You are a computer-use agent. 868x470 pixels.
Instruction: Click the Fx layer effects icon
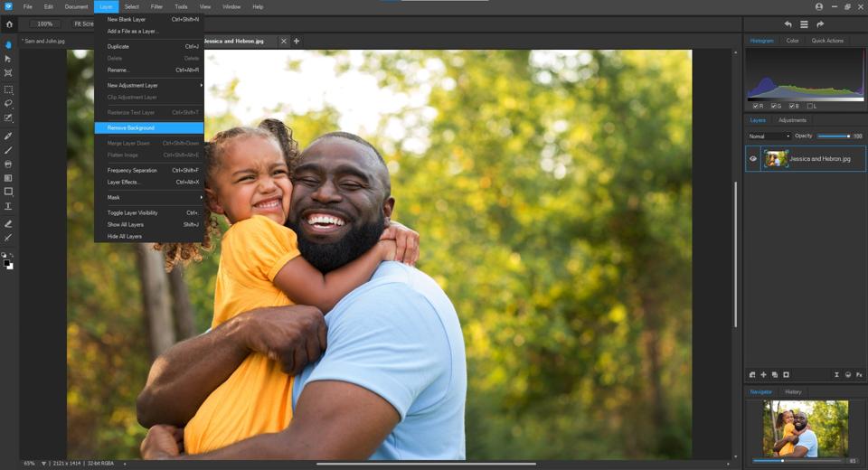pyautogui.click(x=859, y=374)
